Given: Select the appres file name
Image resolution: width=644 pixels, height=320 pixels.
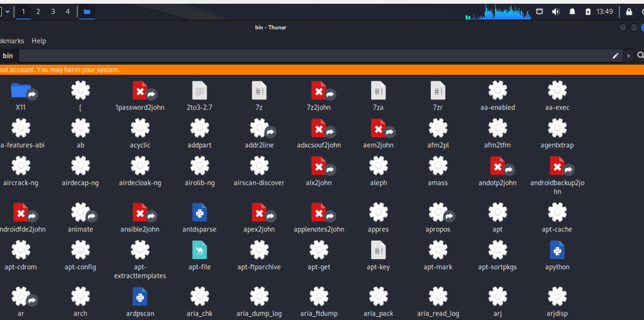Looking at the screenshot, I should 378,229.
